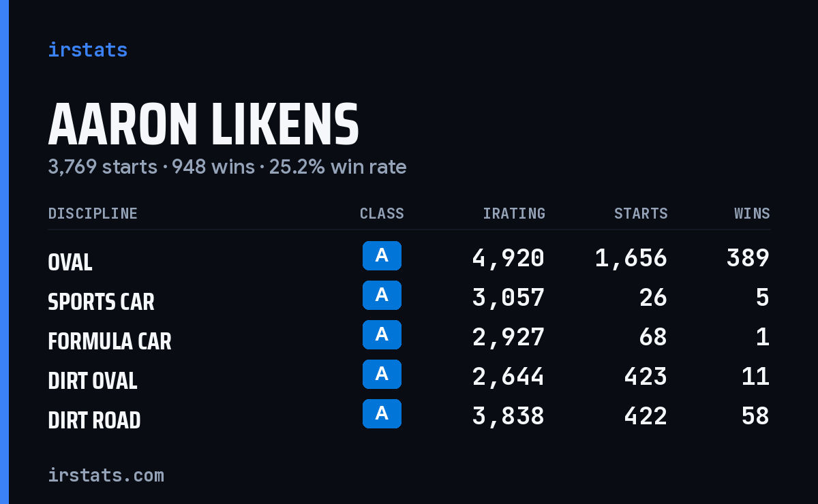Sort by the WINS column header
The image size is (818, 504).
pyautogui.click(x=752, y=213)
